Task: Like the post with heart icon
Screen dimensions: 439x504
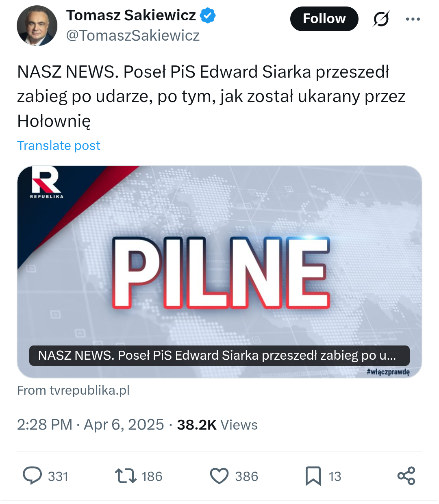Action: pyautogui.click(x=219, y=476)
